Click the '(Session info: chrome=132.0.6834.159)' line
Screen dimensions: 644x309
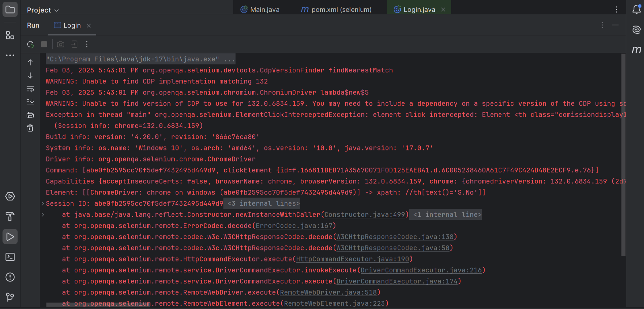[129, 126]
